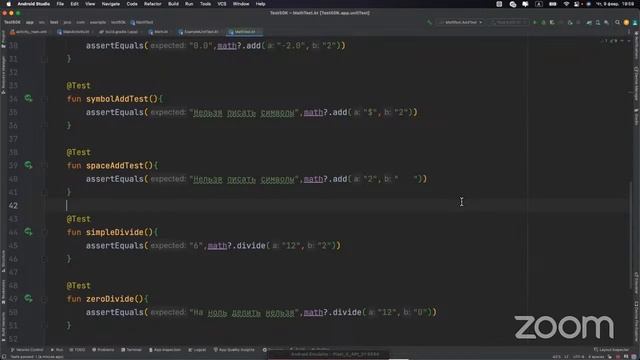This screenshot has height=360, width=640.
Task: Click the Sync Project with Gradle icon
Action: point(589,22)
